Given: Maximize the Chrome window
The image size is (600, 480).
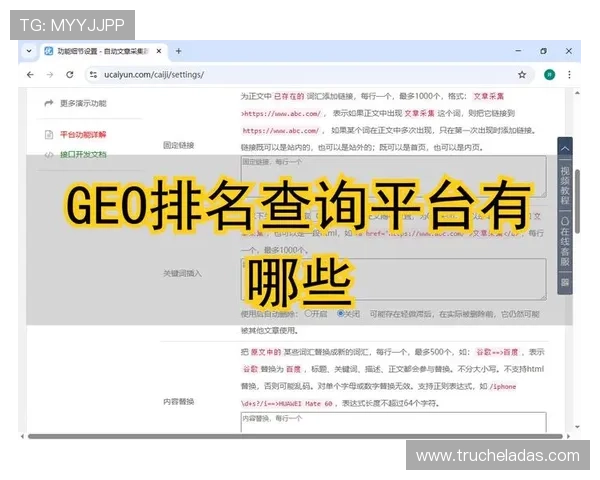Looking at the screenshot, I should 543,51.
